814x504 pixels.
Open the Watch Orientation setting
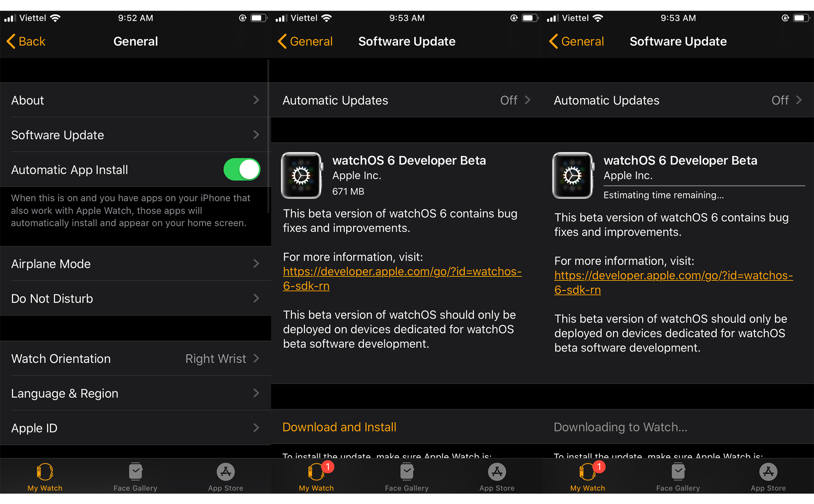click(136, 359)
